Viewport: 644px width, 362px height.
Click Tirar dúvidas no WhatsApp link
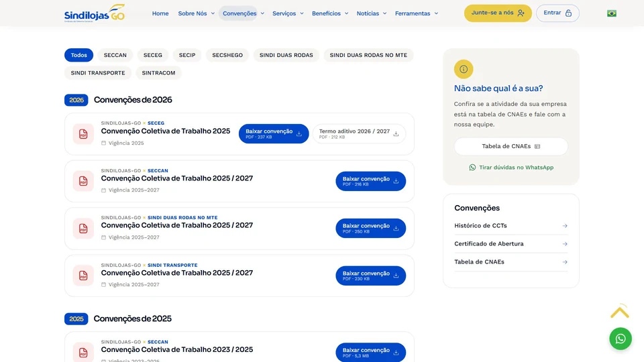[x=511, y=168]
